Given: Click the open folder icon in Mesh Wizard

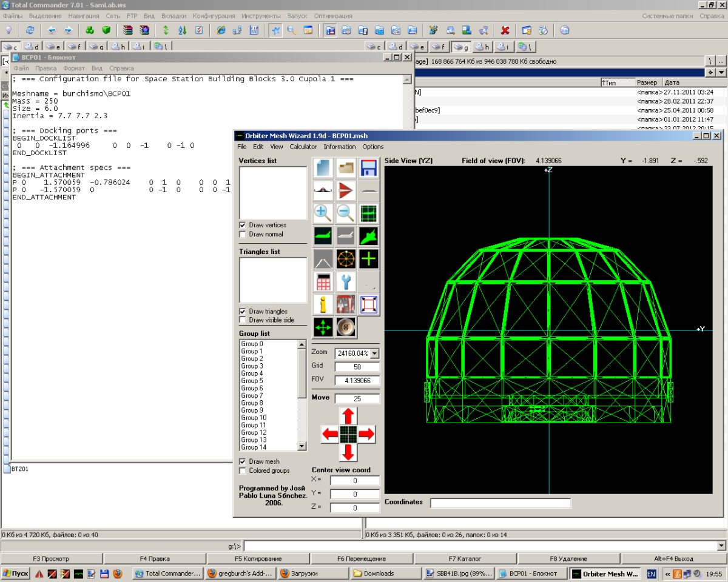Looking at the screenshot, I should pyautogui.click(x=346, y=168).
